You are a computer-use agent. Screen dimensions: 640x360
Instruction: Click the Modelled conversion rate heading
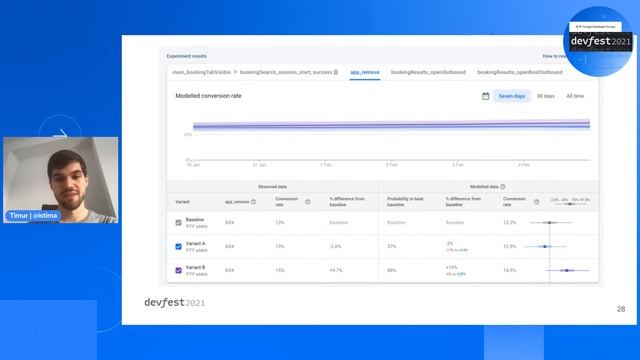[208, 96]
